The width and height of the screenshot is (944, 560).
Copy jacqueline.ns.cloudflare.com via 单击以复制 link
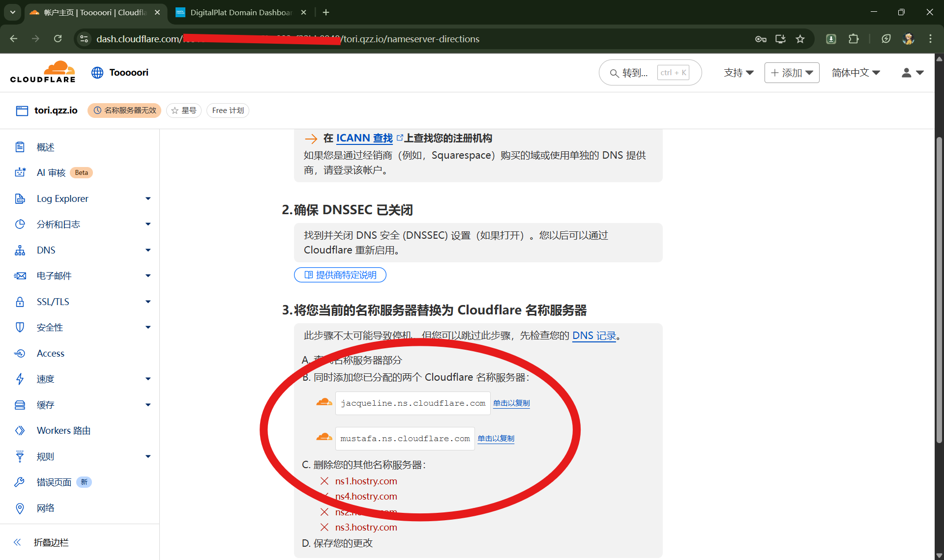point(511,403)
